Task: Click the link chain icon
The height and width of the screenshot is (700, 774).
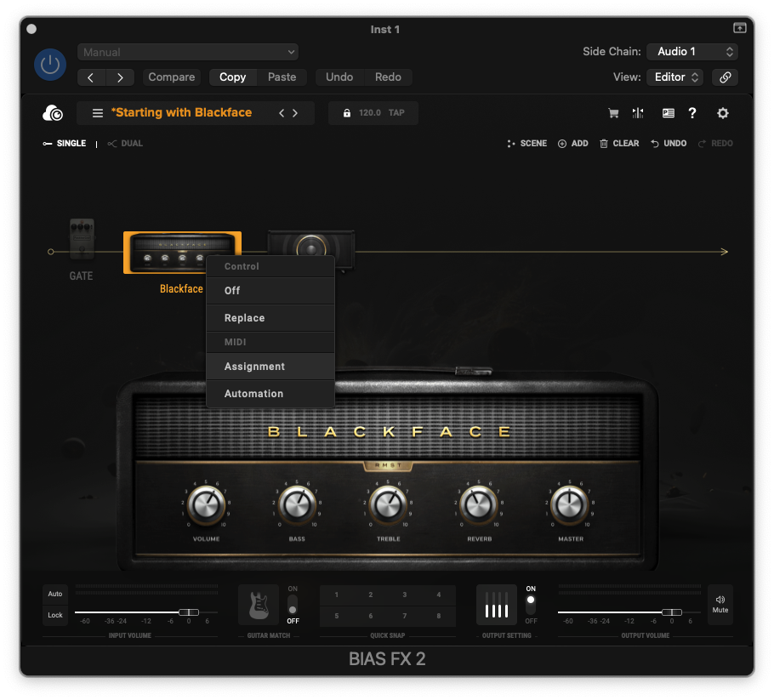Action: [x=726, y=77]
